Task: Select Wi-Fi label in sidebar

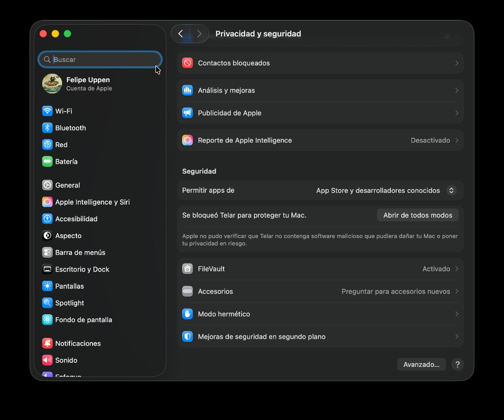Action: pos(63,111)
